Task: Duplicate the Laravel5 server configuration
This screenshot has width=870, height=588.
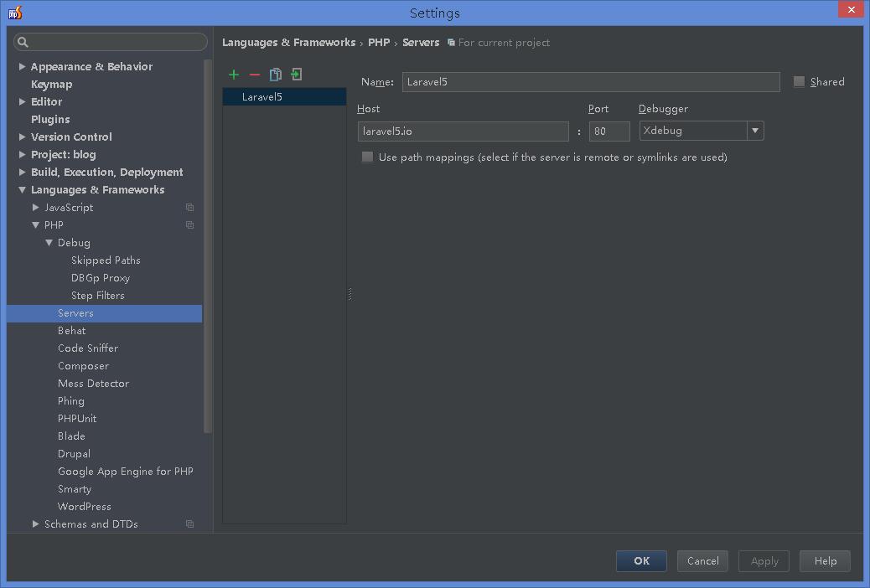Action: point(275,75)
